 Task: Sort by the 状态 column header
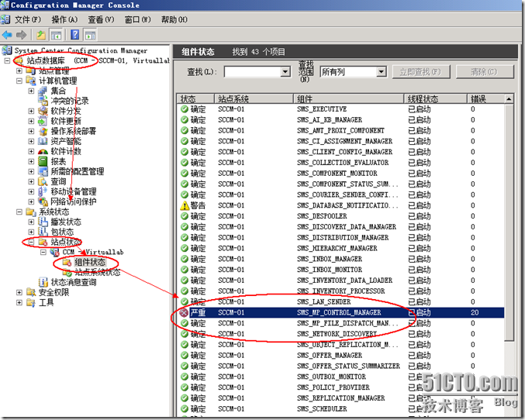(195, 98)
